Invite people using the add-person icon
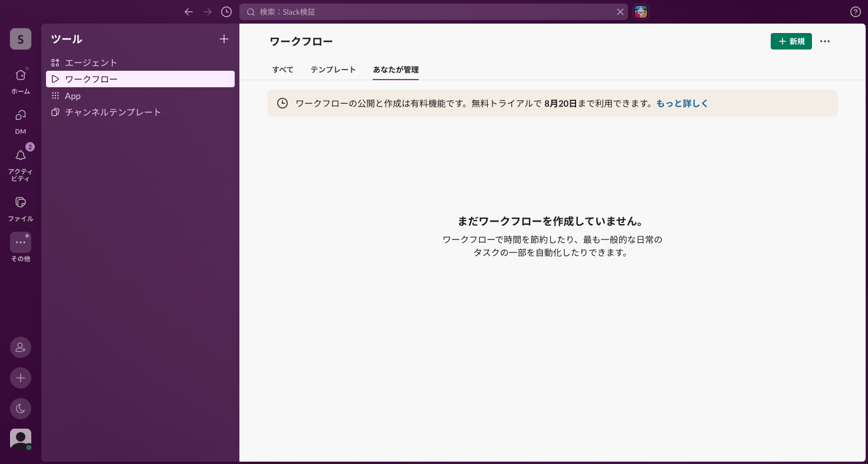The image size is (868, 464). (x=21, y=347)
